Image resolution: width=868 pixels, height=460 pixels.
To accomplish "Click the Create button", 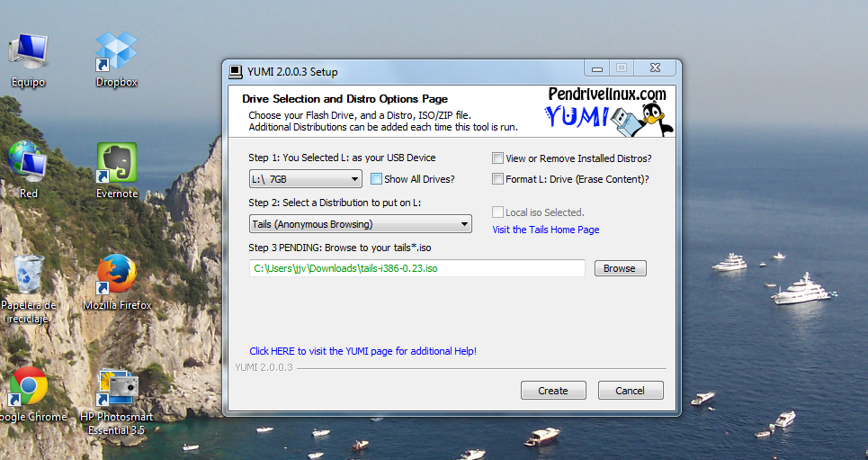I will 553,390.
